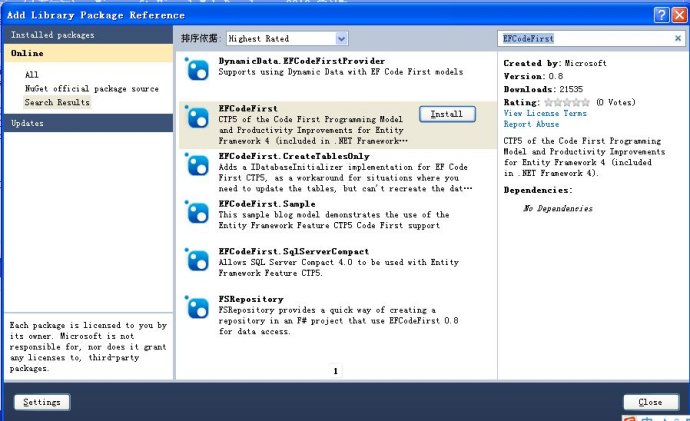Click the DynamicData.EFCodeFirstProvider package icon
Screen dimensions: 690x421
(x=197, y=70)
